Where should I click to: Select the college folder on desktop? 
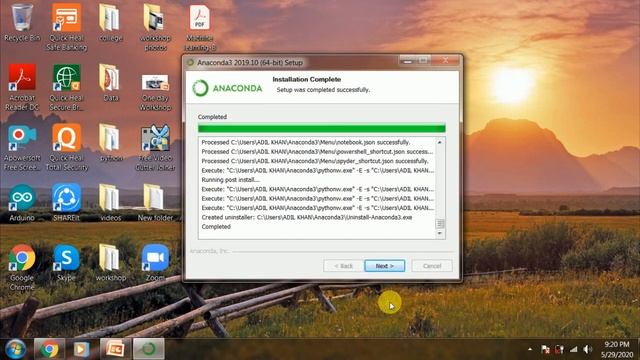click(x=111, y=23)
